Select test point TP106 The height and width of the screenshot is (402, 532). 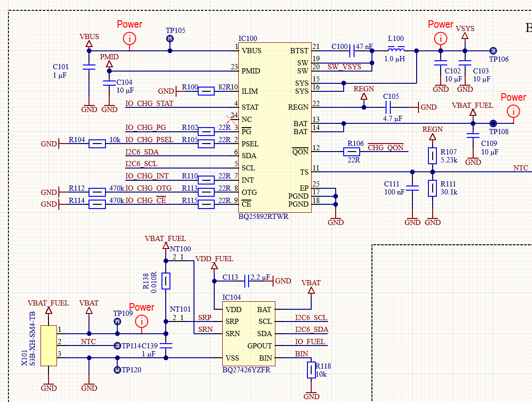(x=493, y=51)
